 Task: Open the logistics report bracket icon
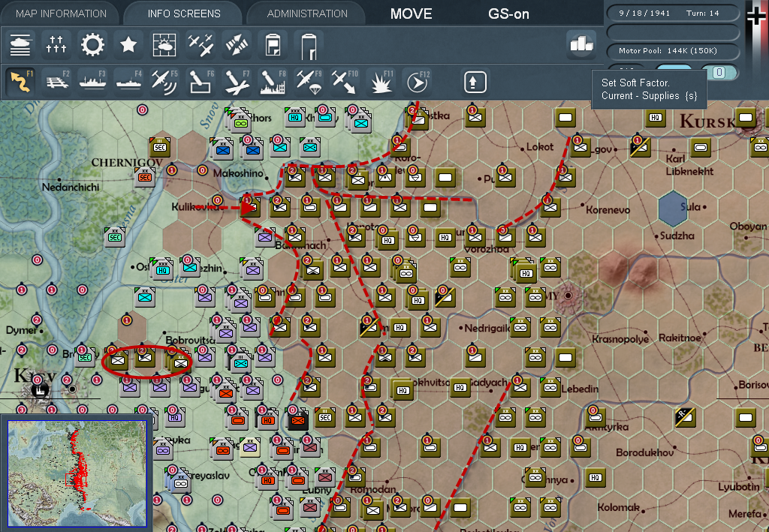[309, 45]
